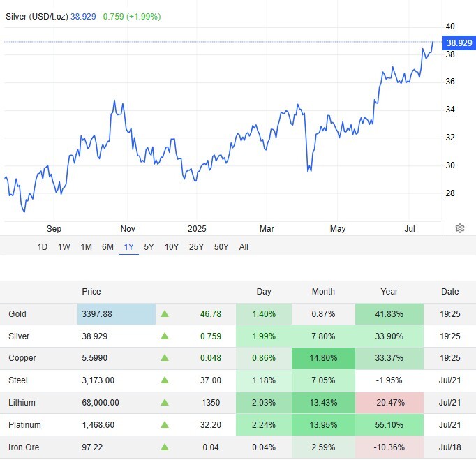Open the chart settings gear icon

point(460,228)
